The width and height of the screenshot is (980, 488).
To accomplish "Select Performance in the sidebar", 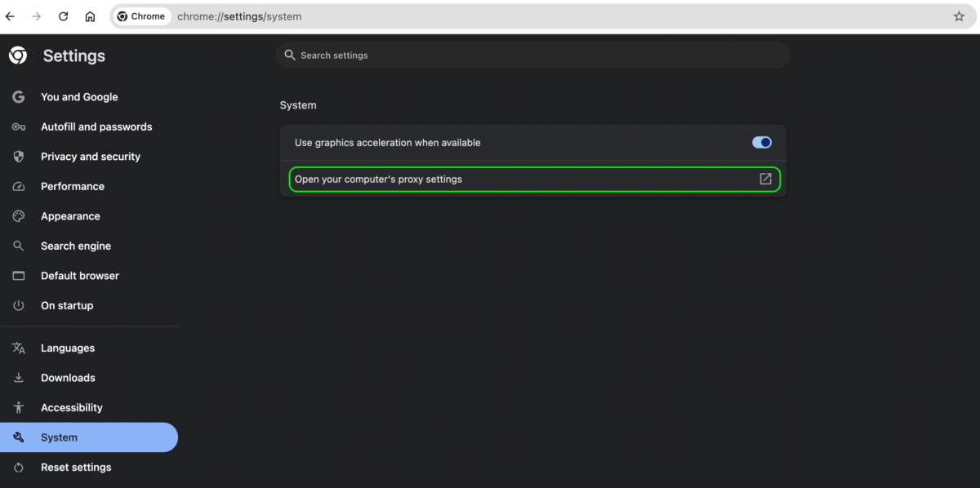I will coord(73,186).
